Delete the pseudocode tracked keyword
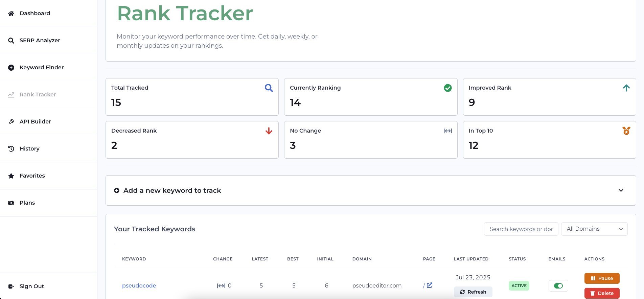This screenshot has width=644, height=299. [x=602, y=293]
